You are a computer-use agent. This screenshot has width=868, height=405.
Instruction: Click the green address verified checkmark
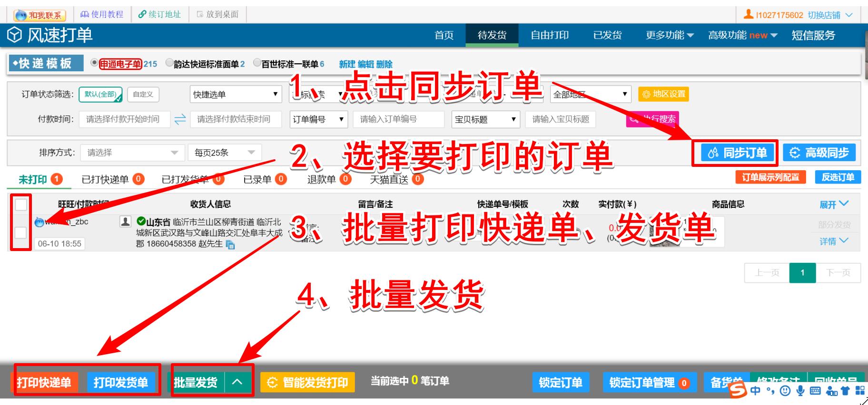(141, 222)
